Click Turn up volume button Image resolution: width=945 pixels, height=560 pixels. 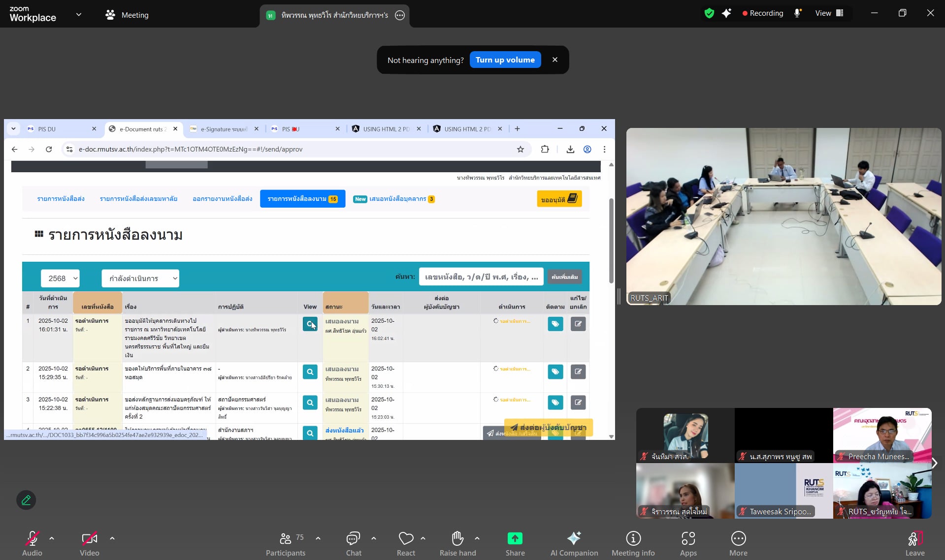(505, 60)
